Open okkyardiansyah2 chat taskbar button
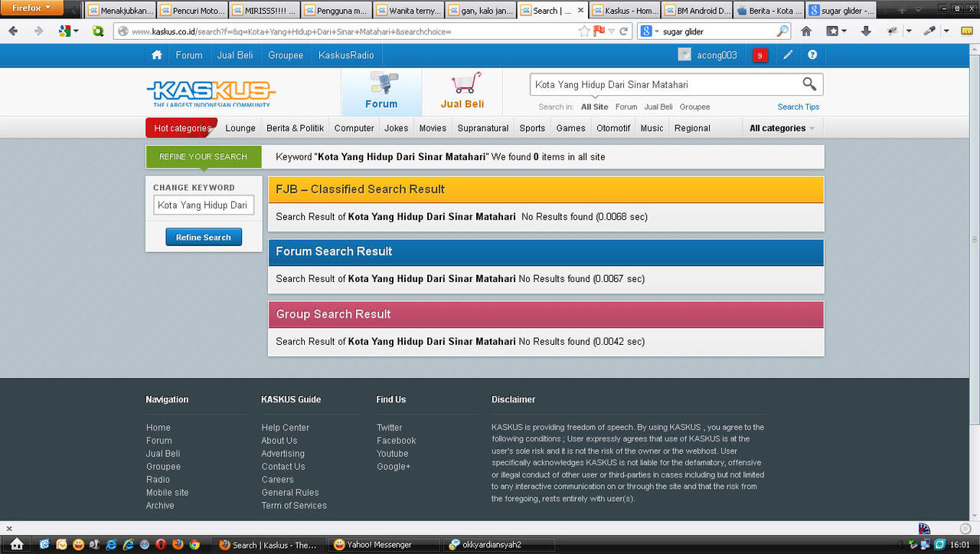This screenshot has width=980, height=554. (x=498, y=545)
